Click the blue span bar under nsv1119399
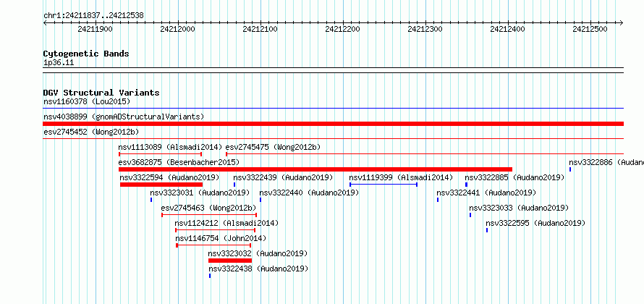The height and width of the screenshot is (304, 644). (x=384, y=185)
